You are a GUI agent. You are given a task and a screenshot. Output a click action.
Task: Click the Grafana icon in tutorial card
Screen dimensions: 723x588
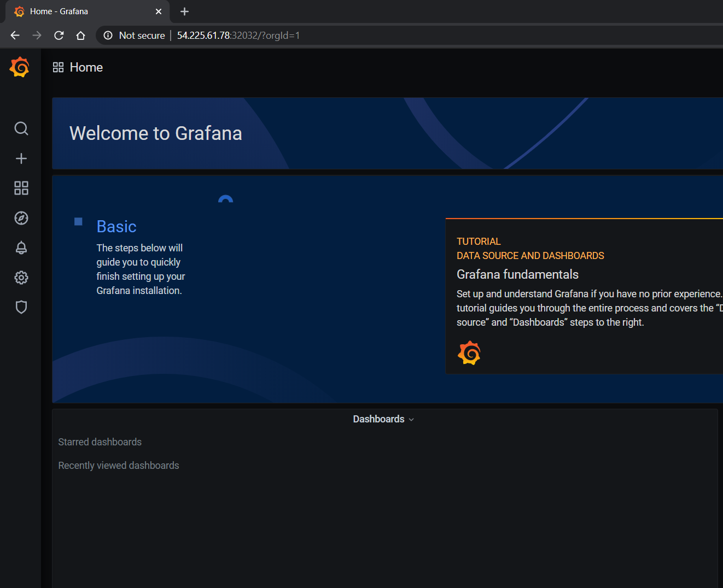tap(469, 353)
